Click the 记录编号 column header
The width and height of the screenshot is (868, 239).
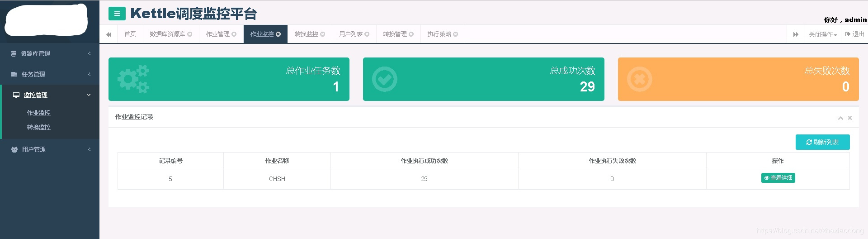(x=171, y=161)
